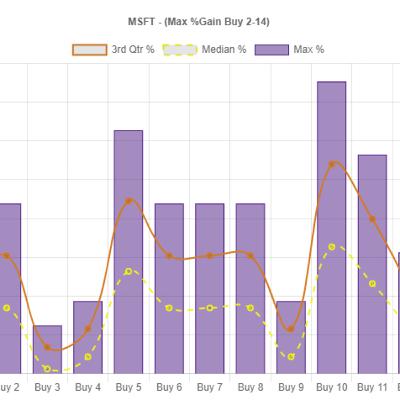Click the orange 3rd Qtr point at Buy 8

(x=250, y=256)
